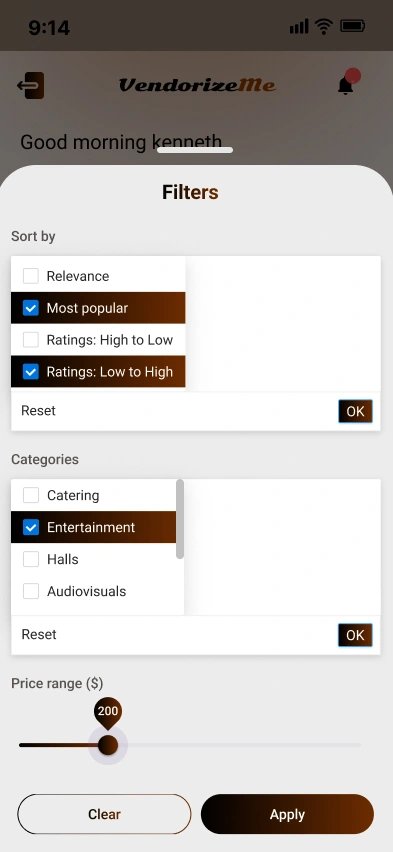This screenshot has width=393, height=852.
Task: Check the Relevance sort checkbox
Action: click(x=30, y=276)
